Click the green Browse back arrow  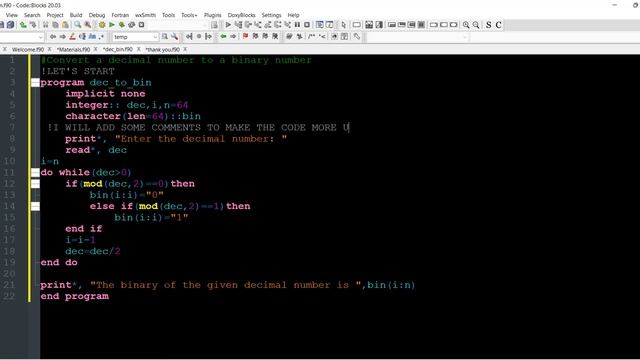coord(223,37)
